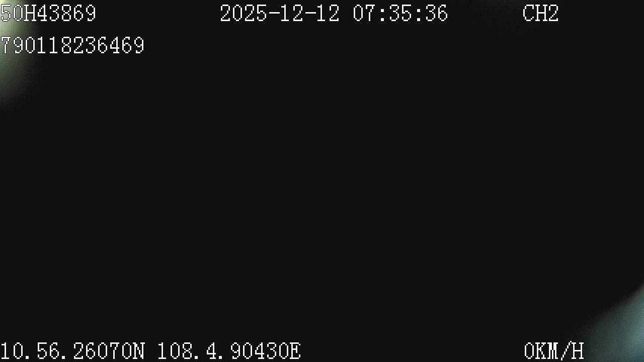The height and width of the screenshot is (362, 644).
Task: Select the date 2025-12-12 in the overlay
Action: tap(280, 13)
